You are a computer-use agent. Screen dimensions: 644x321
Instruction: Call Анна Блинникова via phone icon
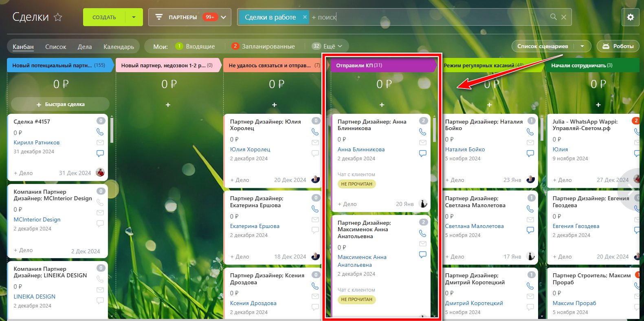pyautogui.click(x=422, y=132)
